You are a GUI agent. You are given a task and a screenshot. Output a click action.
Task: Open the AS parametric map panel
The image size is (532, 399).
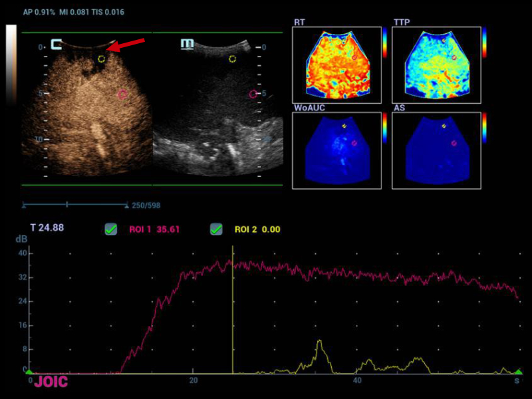(436, 148)
